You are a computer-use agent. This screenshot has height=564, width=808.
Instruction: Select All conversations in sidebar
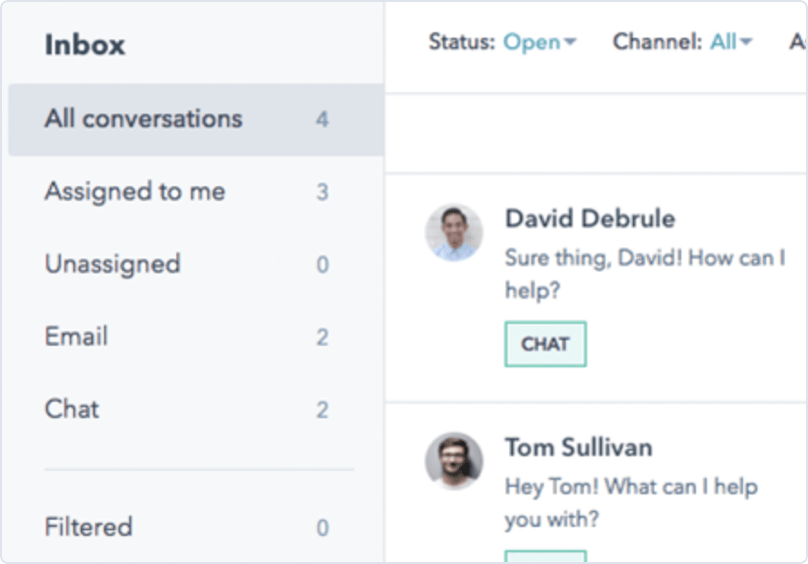coord(143,119)
